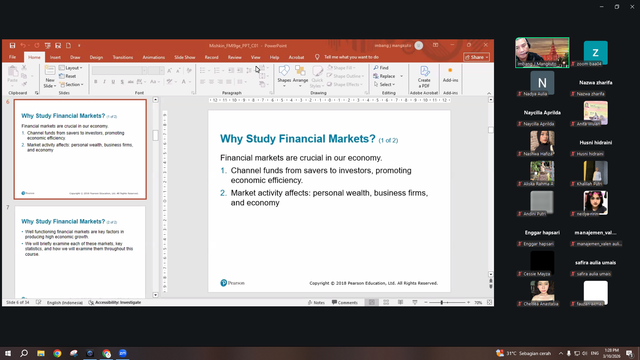Click 'Tell me what you want to do'

[x=351, y=57]
